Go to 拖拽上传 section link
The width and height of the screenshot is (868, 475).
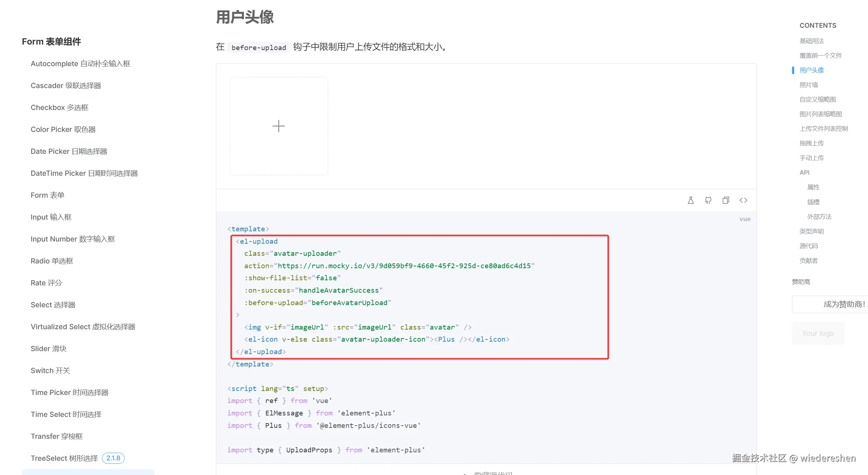pyautogui.click(x=811, y=143)
